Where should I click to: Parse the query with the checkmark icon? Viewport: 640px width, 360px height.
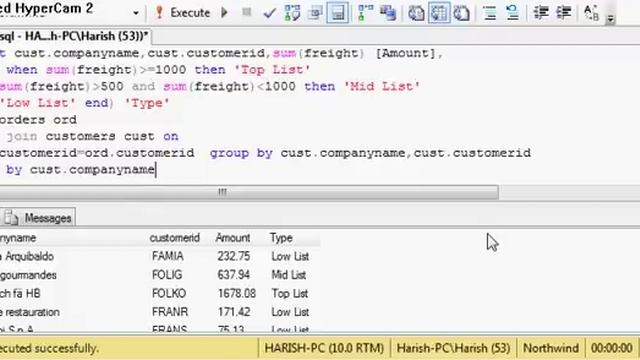(269, 13)
